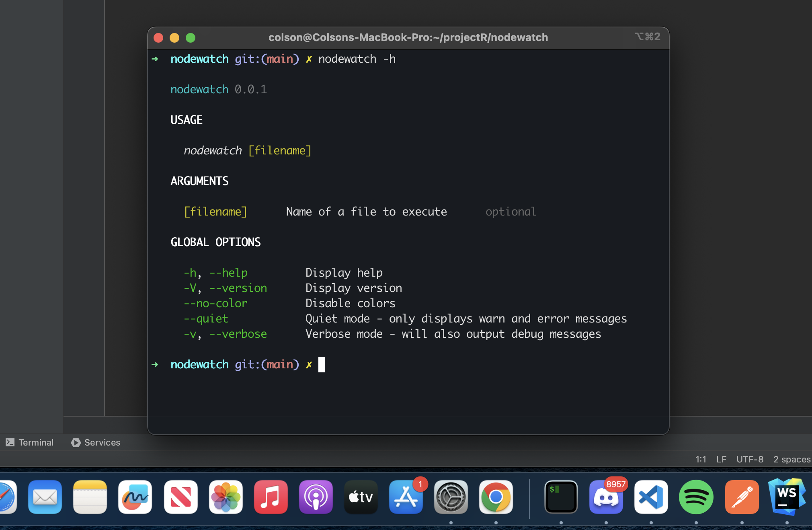Viewport: 812px width, 530px height.
Task: Launch Photos from the dock
Action: [x=226, y=497]
